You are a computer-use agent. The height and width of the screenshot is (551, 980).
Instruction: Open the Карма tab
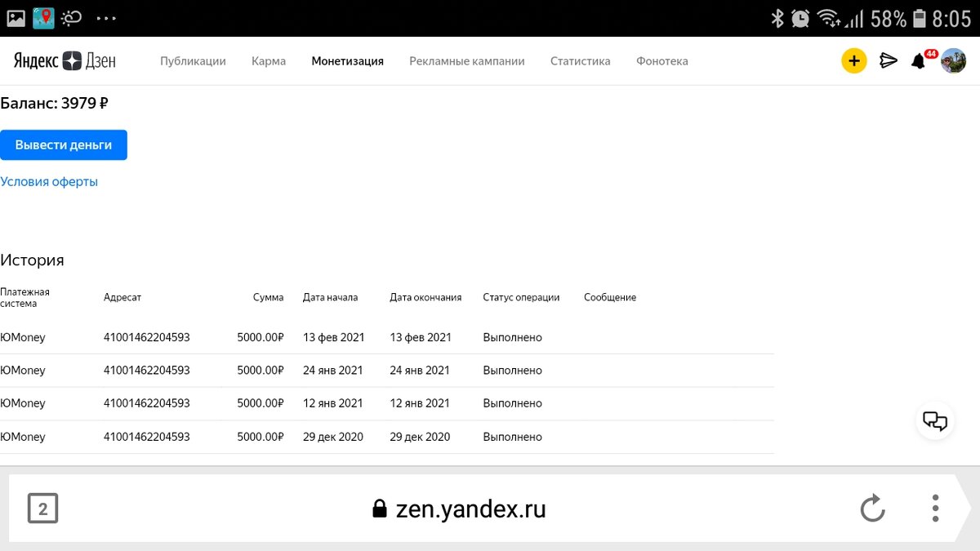point(269,61)
